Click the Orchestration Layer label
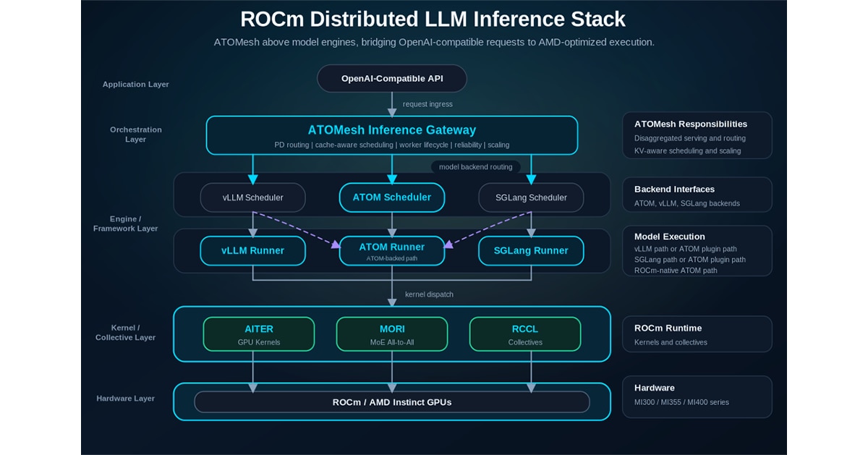Screen dimensions: 868x455 point(136,135)
